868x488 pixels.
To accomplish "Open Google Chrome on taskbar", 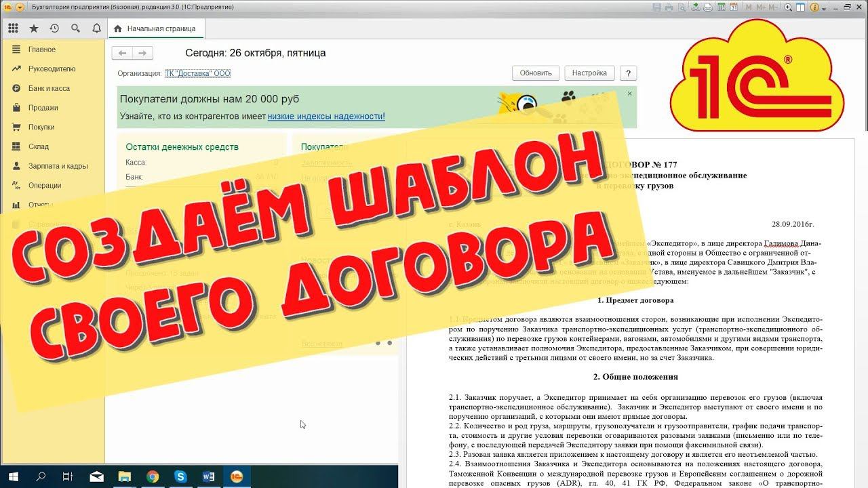I will [152, 476].
